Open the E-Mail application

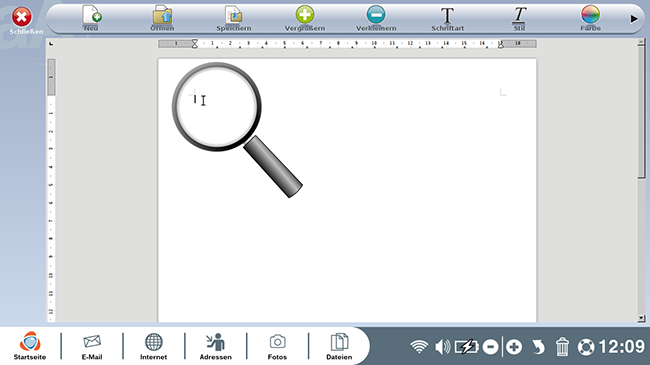[x=92, y=346]
